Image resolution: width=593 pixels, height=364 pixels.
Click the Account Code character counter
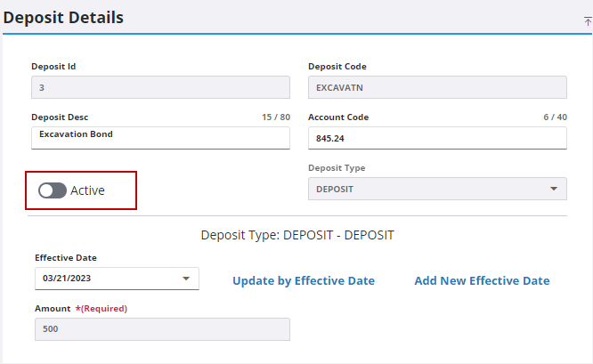[556, 117]
